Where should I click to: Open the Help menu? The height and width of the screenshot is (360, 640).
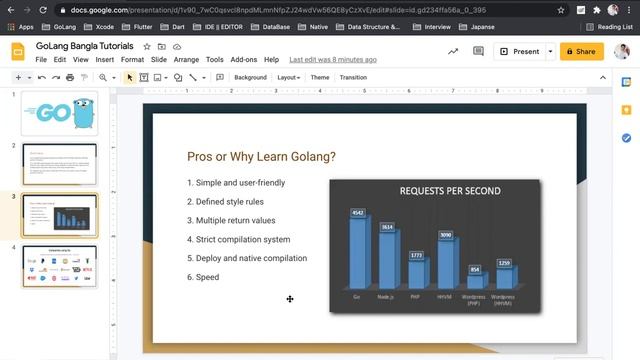tap(271, 60)
